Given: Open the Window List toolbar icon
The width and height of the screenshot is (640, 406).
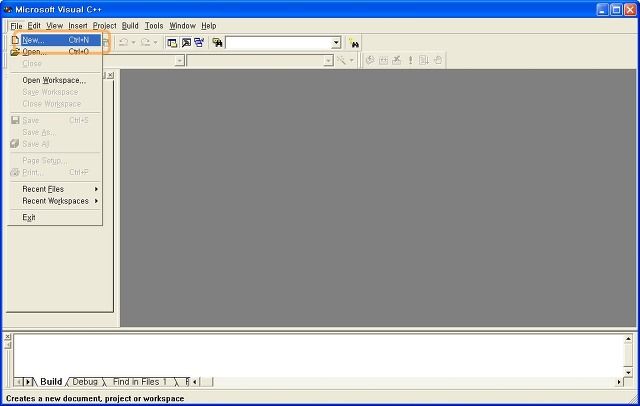Looking at the screenshot, I should (x=199, y=42).
